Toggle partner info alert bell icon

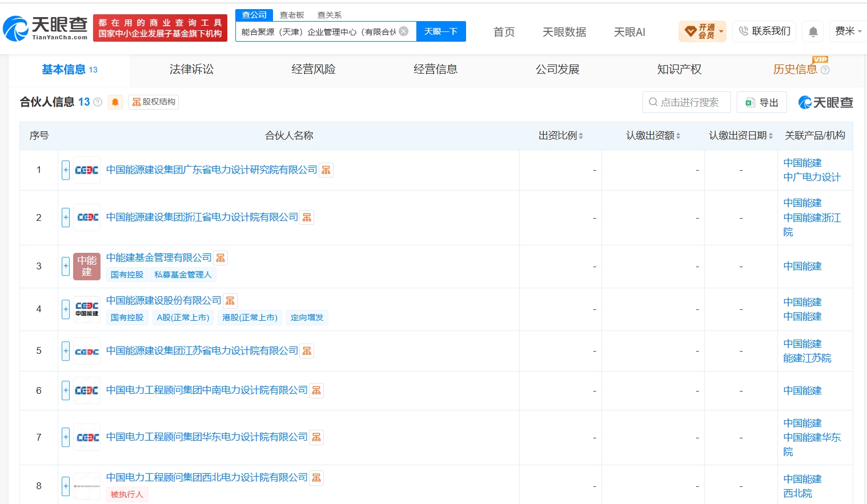115,102
